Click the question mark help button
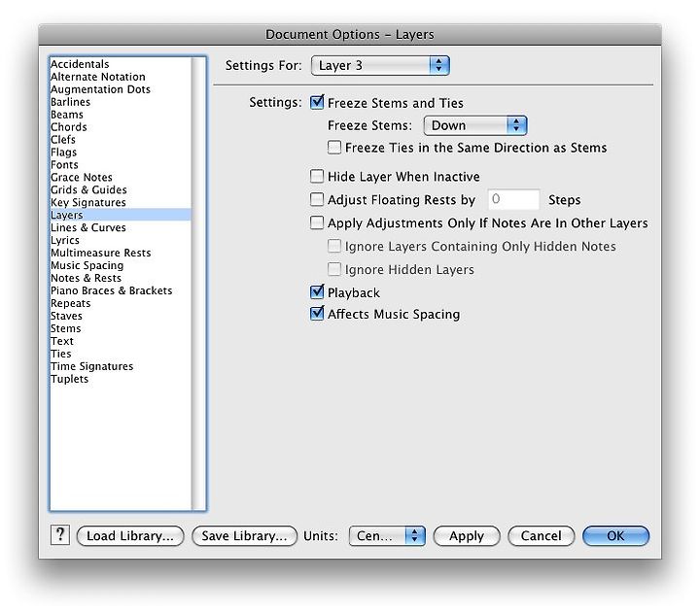700x612 pixels. (60, 534)
